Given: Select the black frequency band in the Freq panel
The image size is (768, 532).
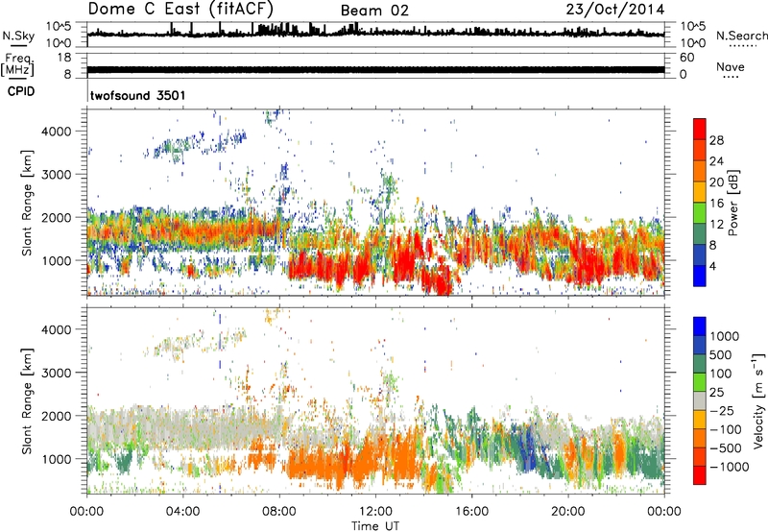Looking at the screenshot, I should tap(375, 69).
